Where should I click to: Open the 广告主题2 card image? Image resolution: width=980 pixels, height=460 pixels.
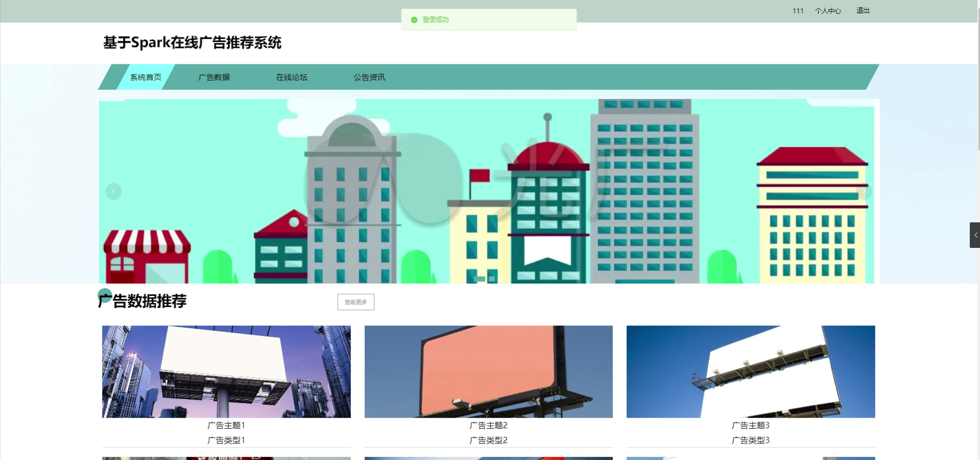pyautogui.click(x=488, y=372)
